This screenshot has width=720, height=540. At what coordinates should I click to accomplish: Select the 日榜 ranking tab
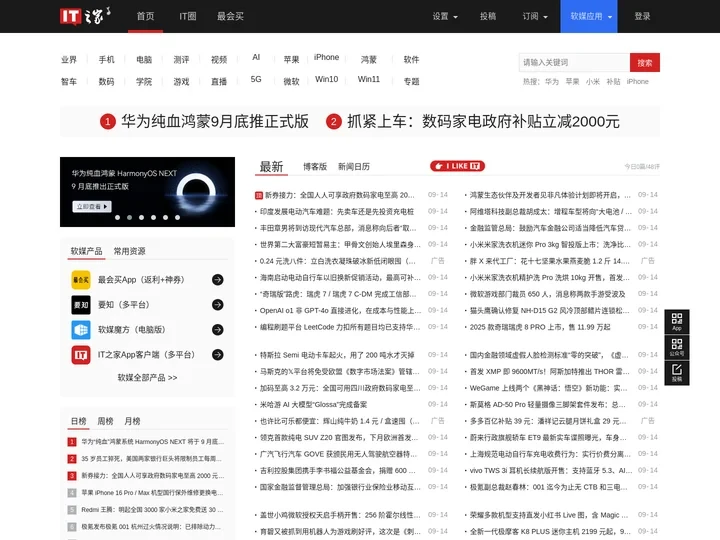[79, 421]
